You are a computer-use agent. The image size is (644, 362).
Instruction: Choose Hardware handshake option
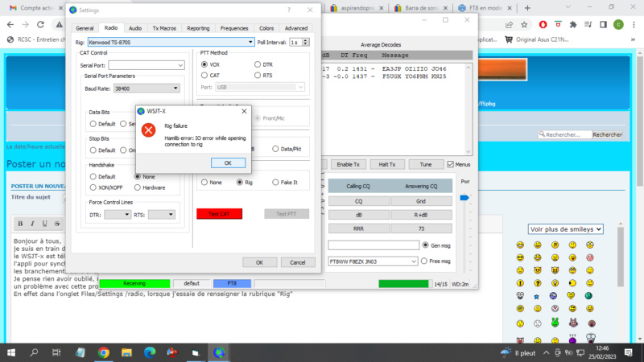[137, 187]
